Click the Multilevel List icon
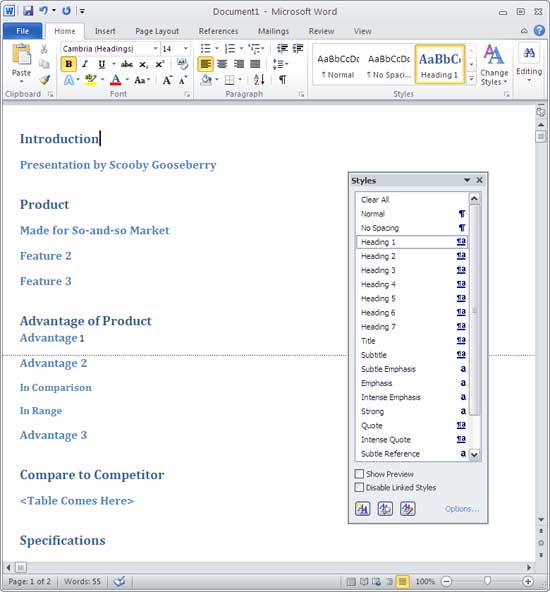550x592 pixels. (254, 48)
